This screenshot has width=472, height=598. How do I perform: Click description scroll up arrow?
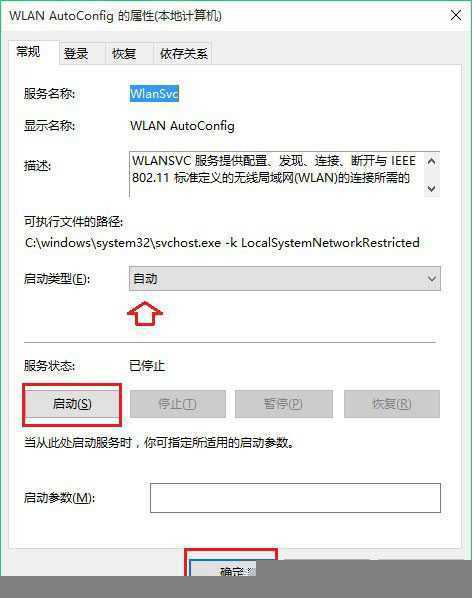coord(432,161)
